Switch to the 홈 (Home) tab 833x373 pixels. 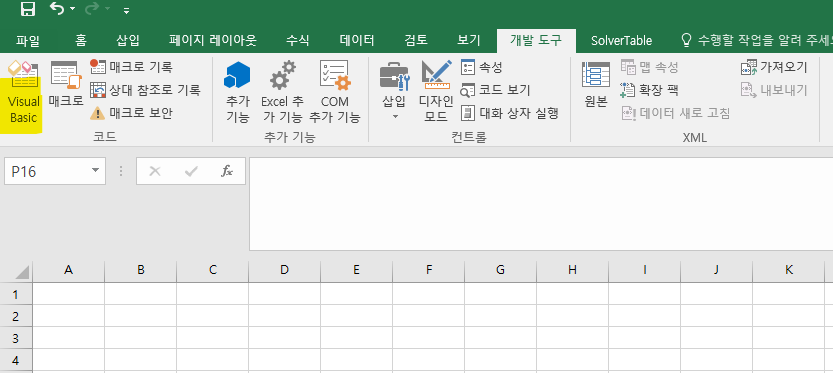(x=81, y=40)
